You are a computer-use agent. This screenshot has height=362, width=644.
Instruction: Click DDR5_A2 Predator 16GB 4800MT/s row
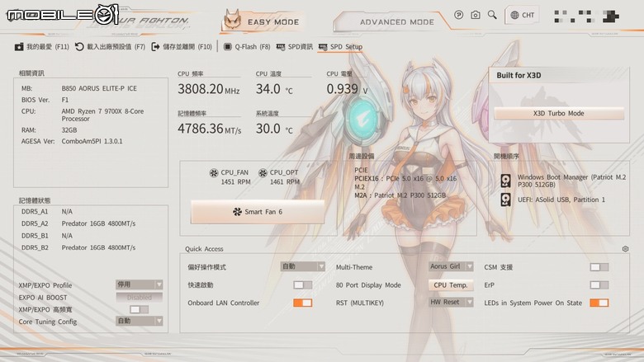click(x=78, y=223)
